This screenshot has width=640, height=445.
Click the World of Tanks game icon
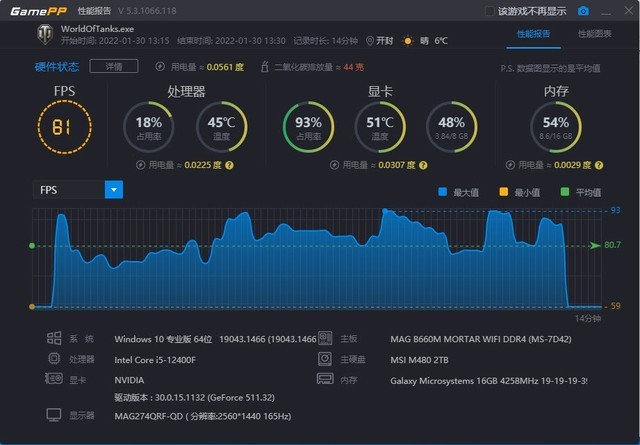[45, 34]
